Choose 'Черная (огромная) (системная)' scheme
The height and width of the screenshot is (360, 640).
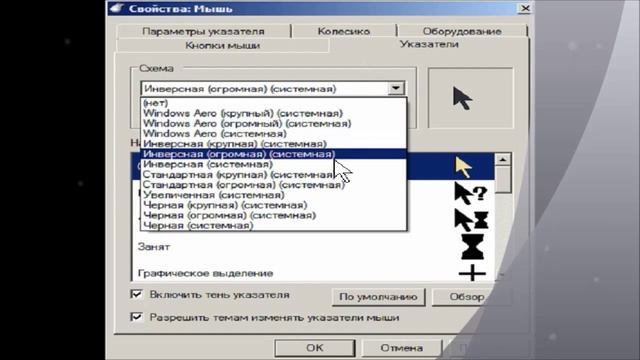pos(273,215)
